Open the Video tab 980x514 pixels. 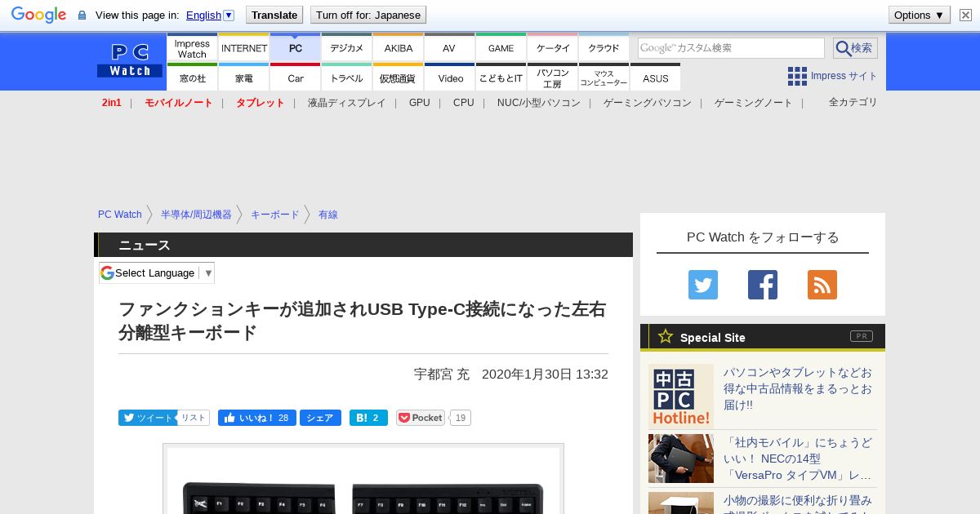click(x=450, y=78)
